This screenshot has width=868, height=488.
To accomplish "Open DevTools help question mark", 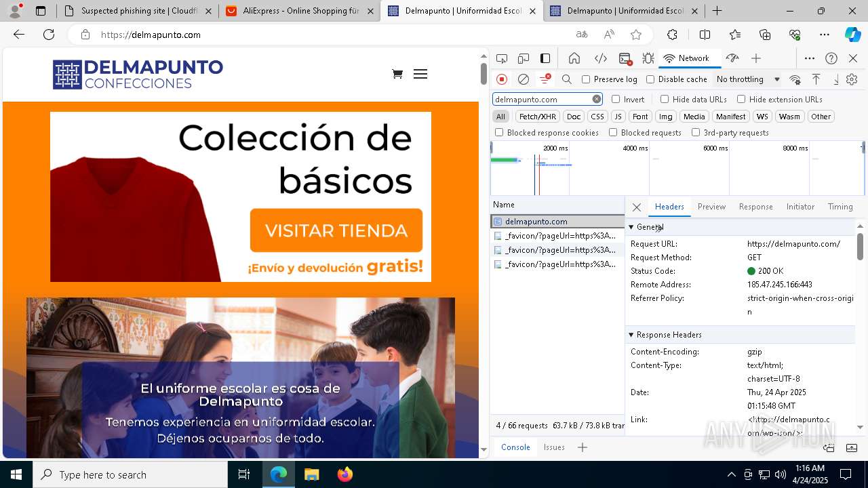I will coord(831,58).
